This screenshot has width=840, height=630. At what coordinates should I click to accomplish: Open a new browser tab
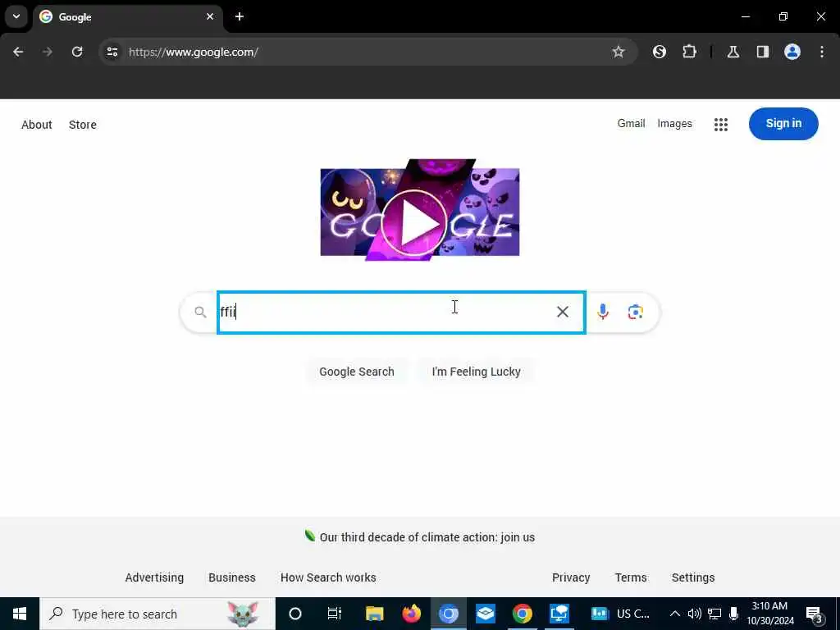pyautogui.click(x=240, y=16)
